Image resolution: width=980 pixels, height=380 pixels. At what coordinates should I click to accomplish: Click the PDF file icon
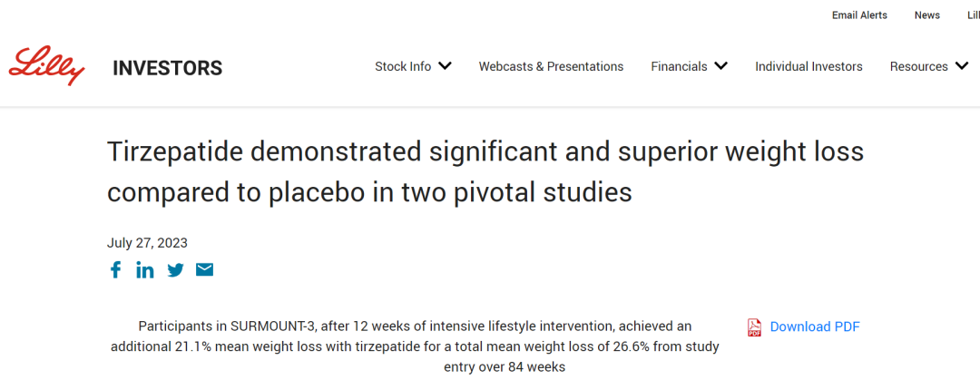754,327
